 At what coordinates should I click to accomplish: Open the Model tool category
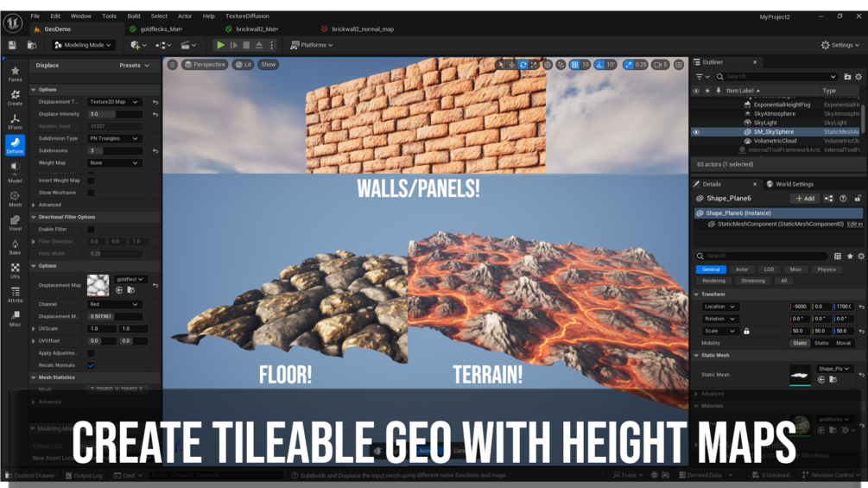[15, 172]
